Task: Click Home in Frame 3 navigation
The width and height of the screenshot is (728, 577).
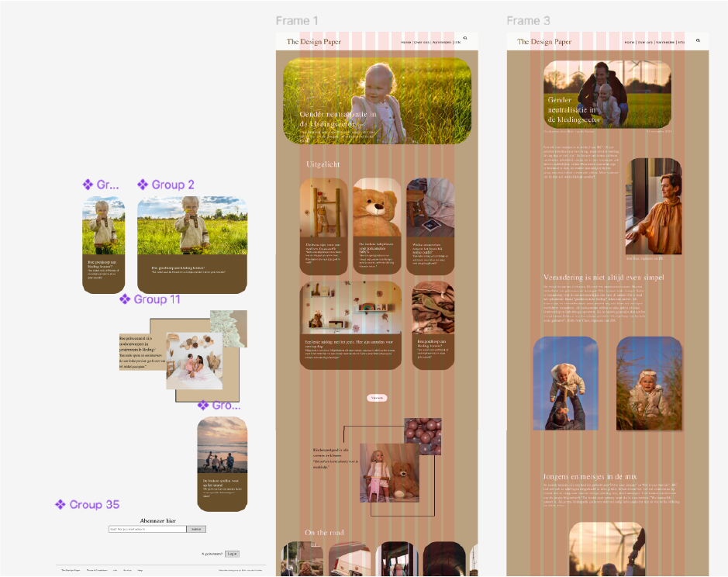Action: pos(629,43)
